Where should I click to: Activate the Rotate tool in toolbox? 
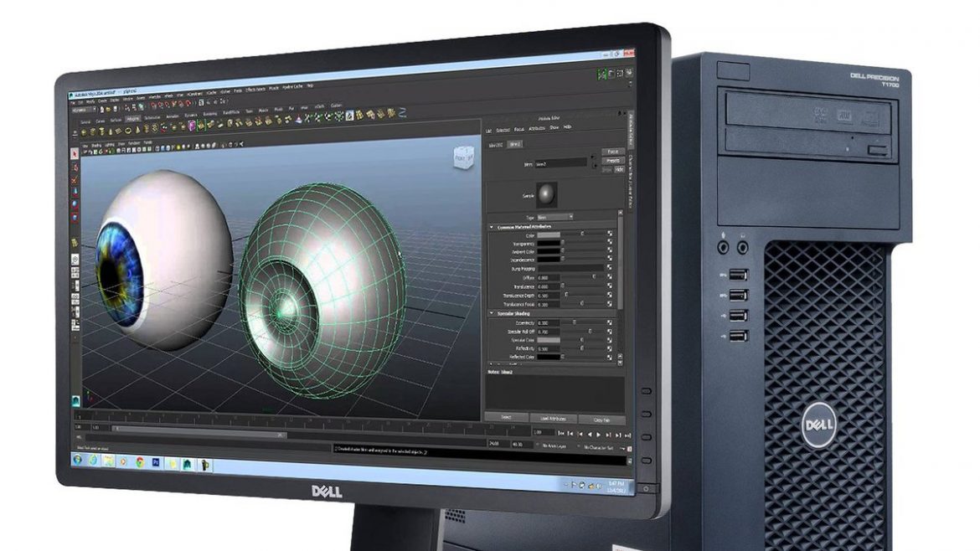click(x=75, y=203)
